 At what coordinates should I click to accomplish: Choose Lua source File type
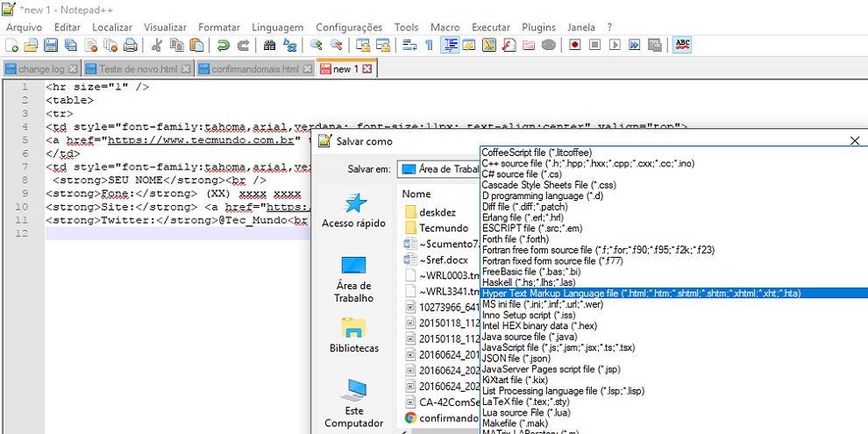pyautogui.click(x=673, y=412)
